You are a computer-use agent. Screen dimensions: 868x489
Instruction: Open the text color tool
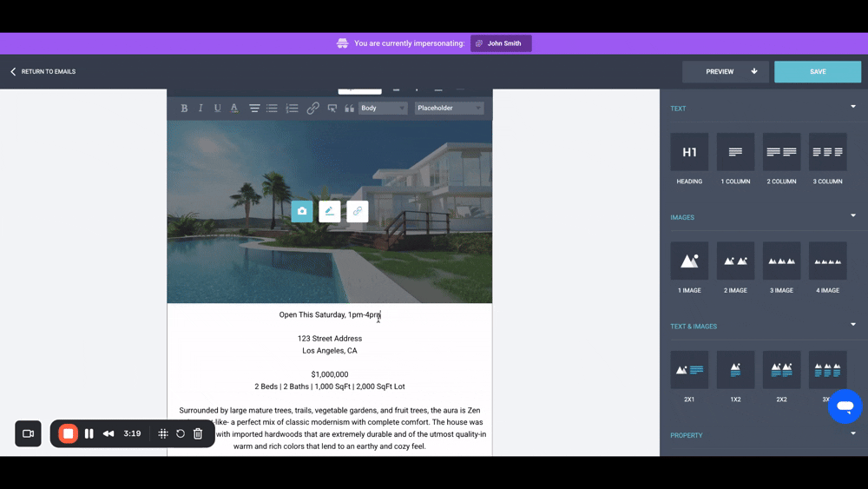coord(234,108)
